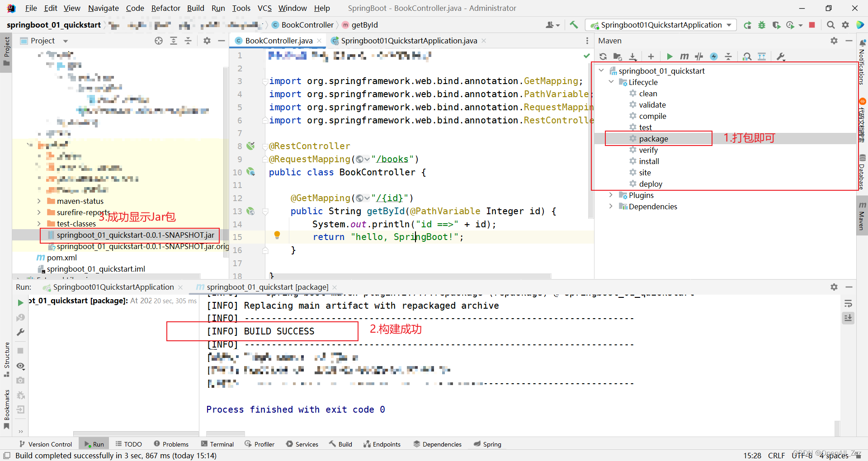
Task: Select package lifecycle goal
Action: (x=653, y=138)
